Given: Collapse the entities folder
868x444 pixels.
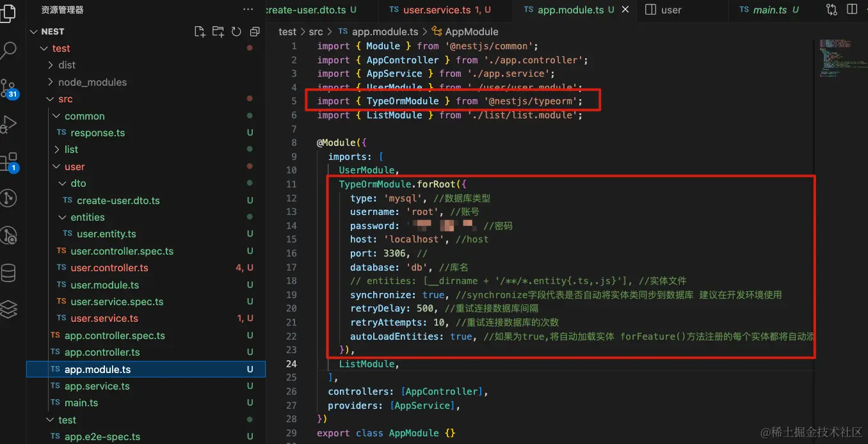Looking at the screenshot, I should tap(63, 217).
